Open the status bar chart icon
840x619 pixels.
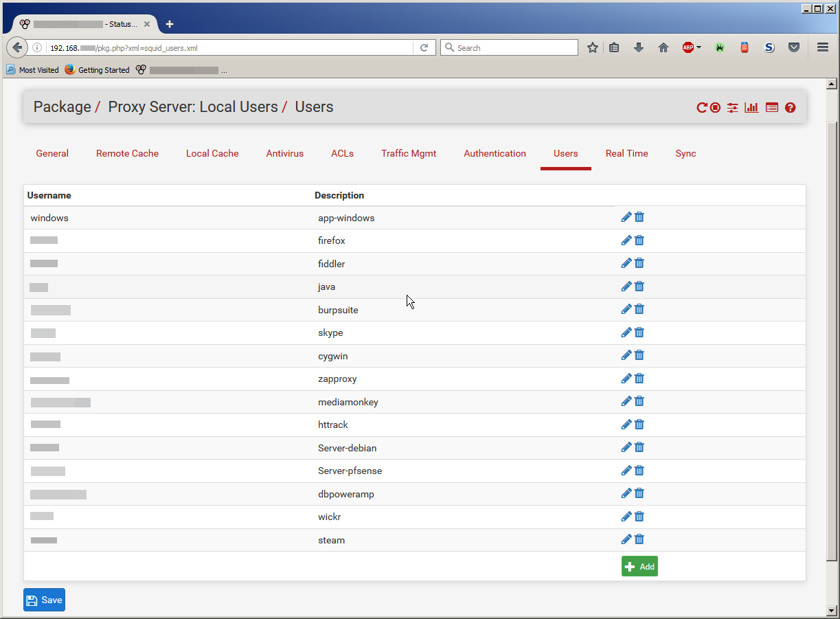pos(752,108)
